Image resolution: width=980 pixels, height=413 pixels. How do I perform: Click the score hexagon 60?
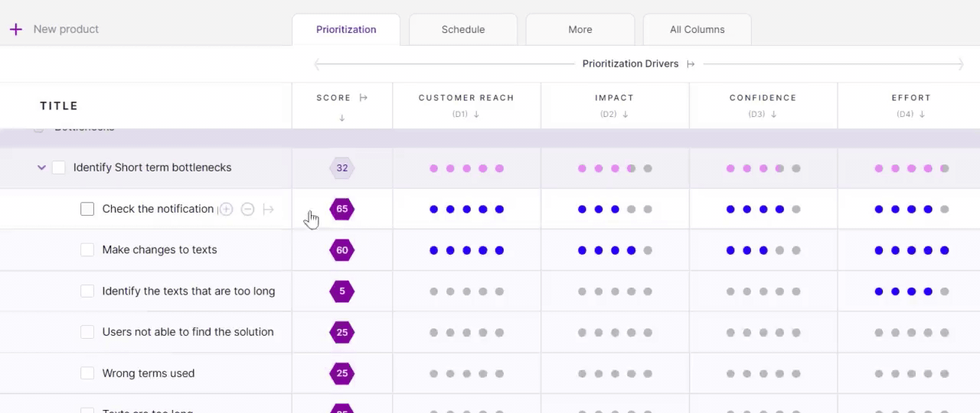(x=342, y=250)
